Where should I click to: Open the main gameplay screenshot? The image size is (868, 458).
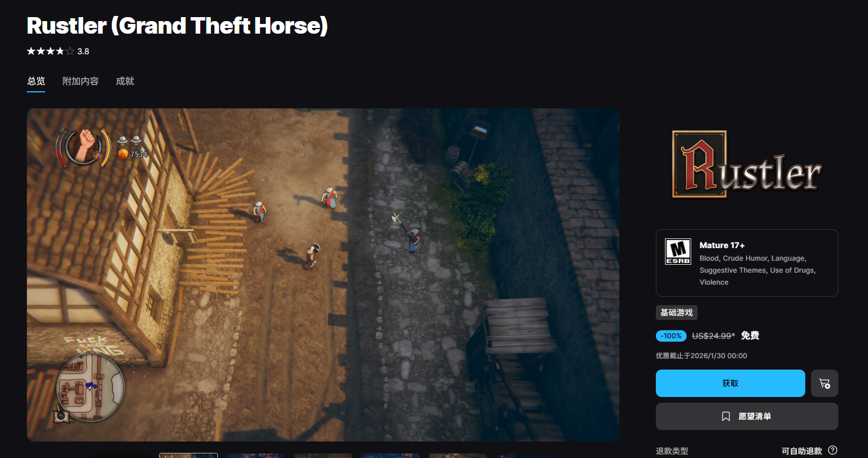323,275
